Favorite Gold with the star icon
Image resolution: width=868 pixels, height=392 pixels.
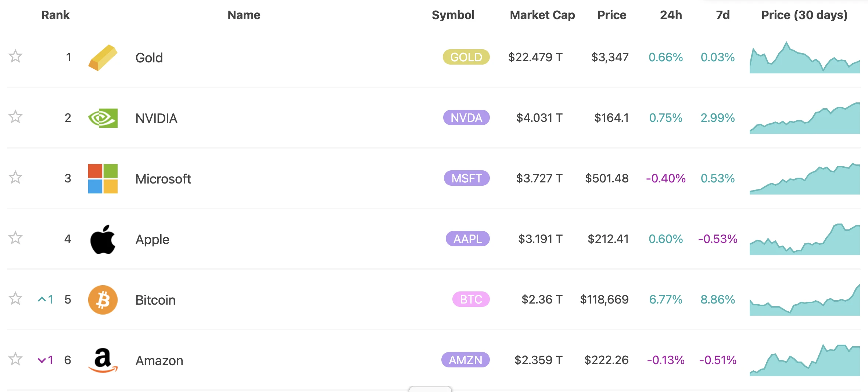click(x=15, y=57)
